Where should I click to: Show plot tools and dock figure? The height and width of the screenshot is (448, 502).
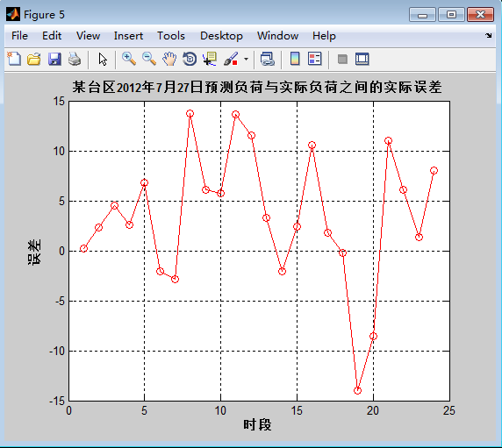(362, 59)
